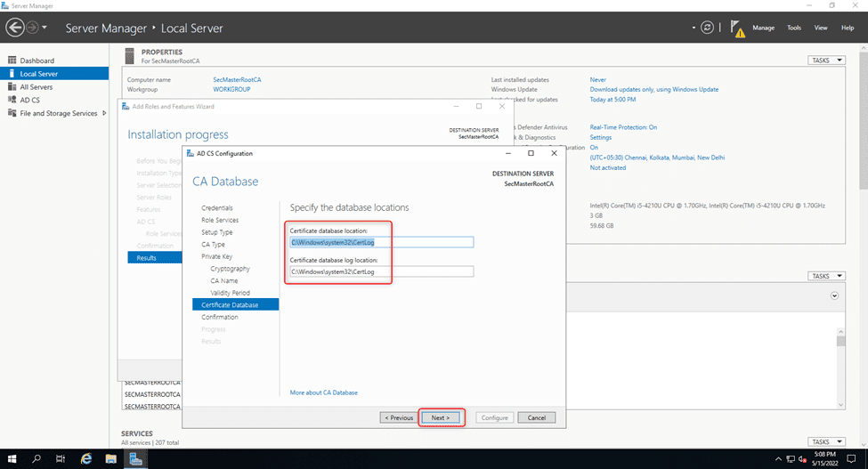Click the refresh icon in header

coord(707,27)
